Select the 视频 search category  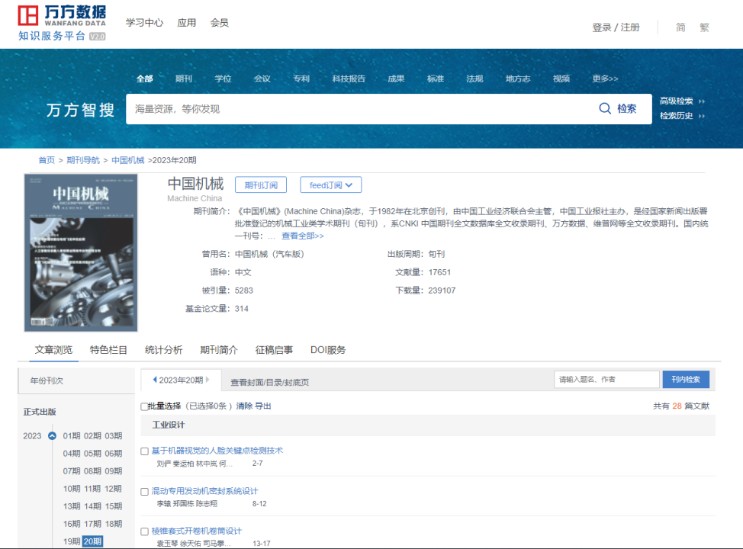[x=562, y=79]
